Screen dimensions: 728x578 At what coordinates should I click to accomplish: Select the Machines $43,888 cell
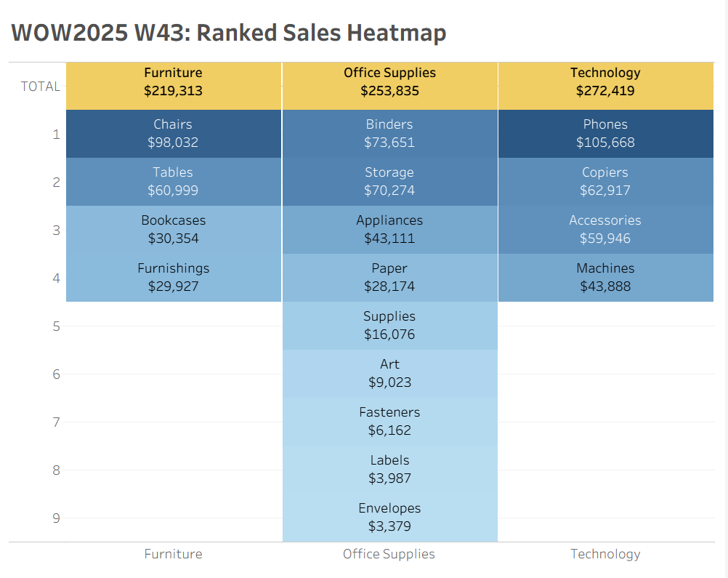coord(605,278)
